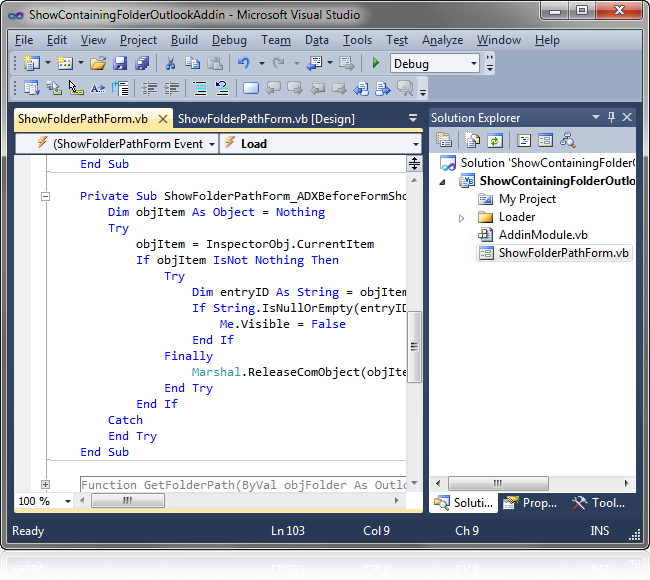Click View Code icon in Solution Explorer
The image size is (650, 580).
[524, 141]
